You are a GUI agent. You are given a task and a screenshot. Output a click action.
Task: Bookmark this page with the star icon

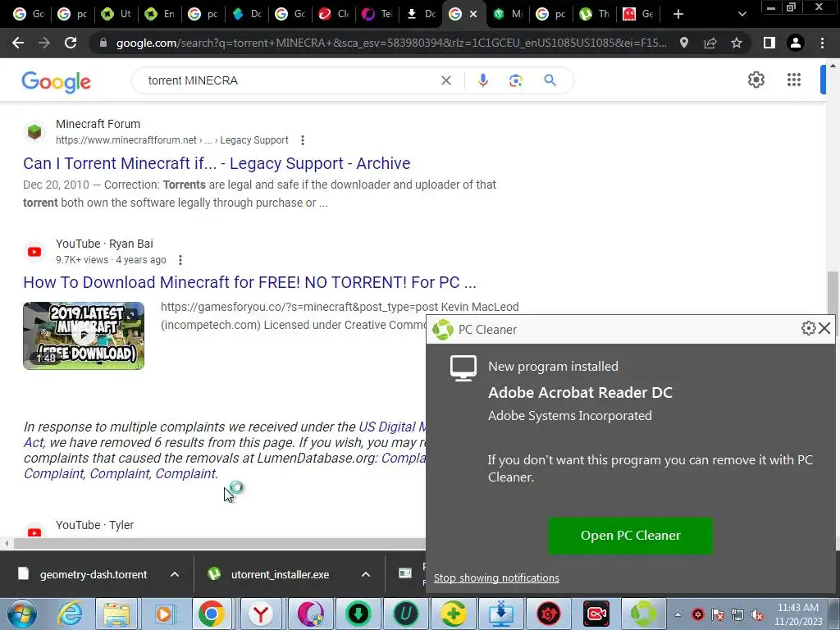pos(737,43)
